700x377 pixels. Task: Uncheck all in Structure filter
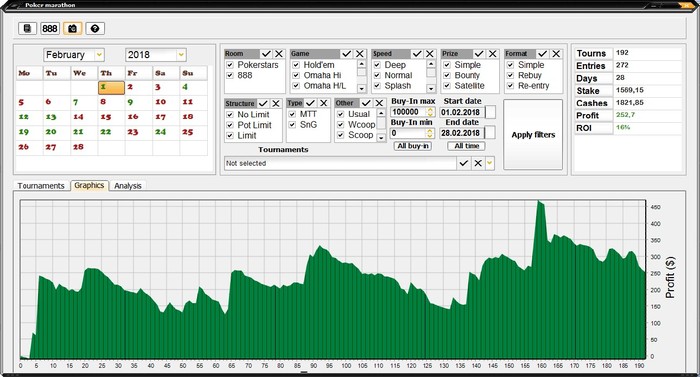(276, 103)
